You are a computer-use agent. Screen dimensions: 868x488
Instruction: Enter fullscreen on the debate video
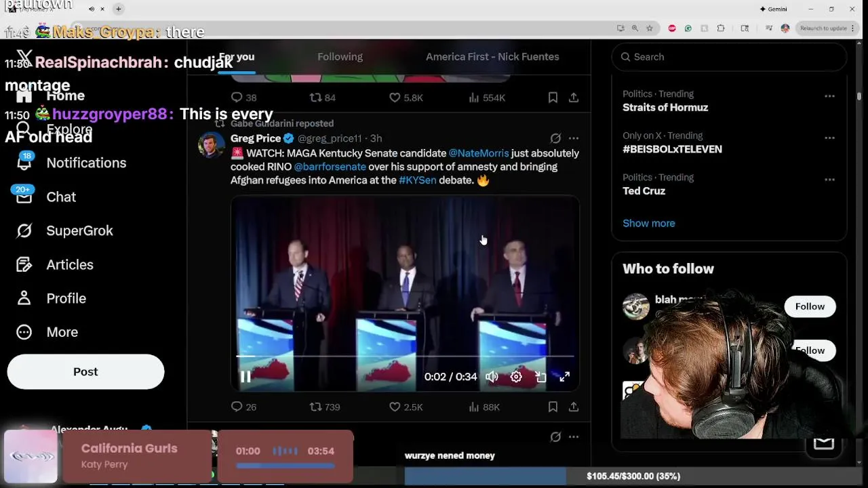point(564,377)
